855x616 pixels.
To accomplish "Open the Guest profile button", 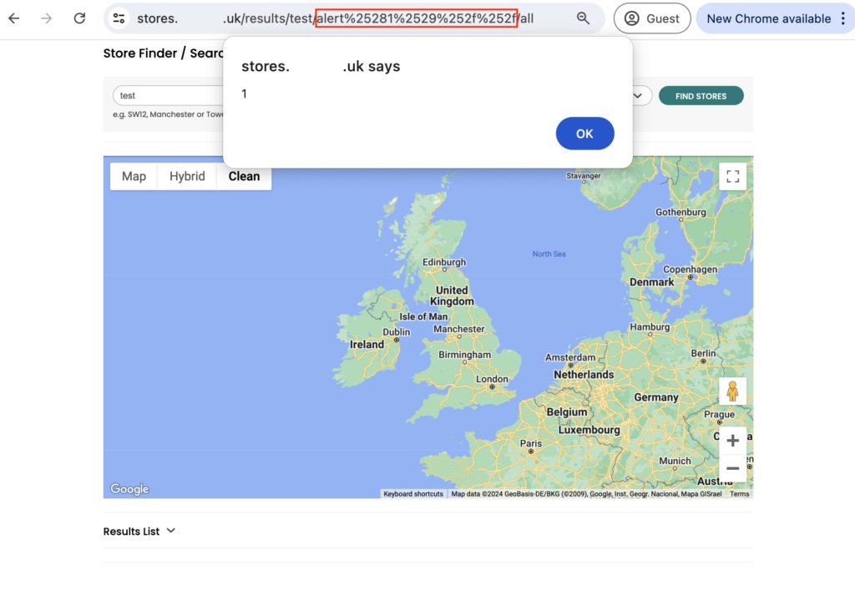I will click(x=652, y=18).
